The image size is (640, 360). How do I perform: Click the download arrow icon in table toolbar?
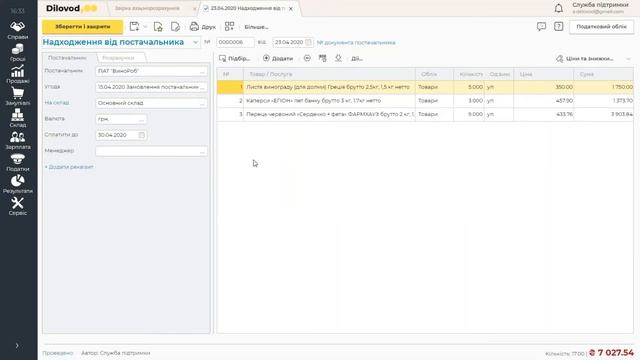pos(338,58)
